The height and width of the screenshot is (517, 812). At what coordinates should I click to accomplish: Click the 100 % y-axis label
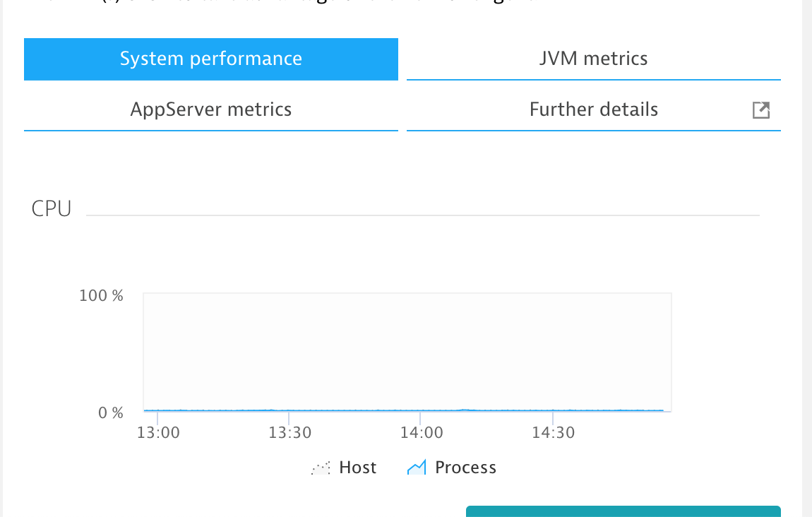[x=101, y=295]
